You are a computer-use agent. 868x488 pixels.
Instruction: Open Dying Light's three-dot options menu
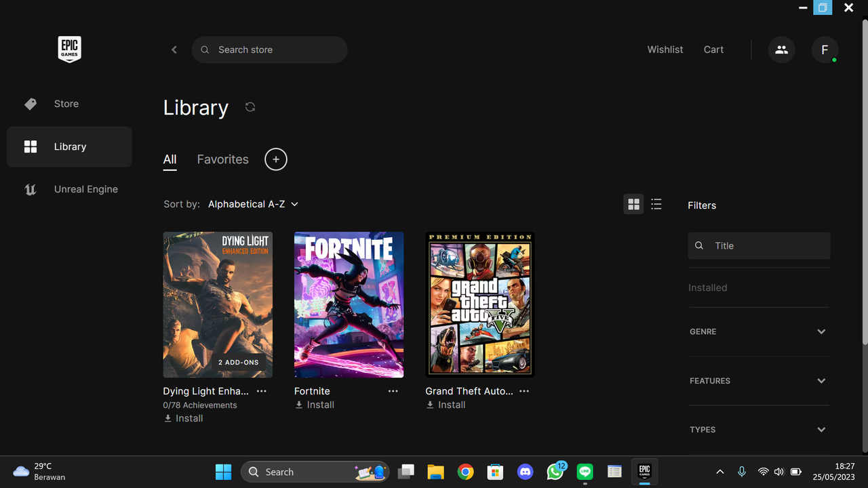point(262,391)
